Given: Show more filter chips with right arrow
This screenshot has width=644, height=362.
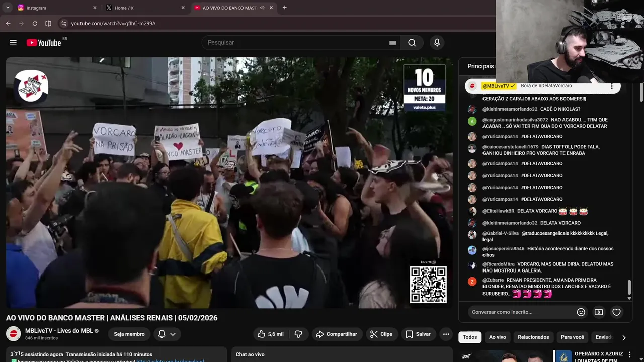Looking at the screenshot, I should coord(624,338).
